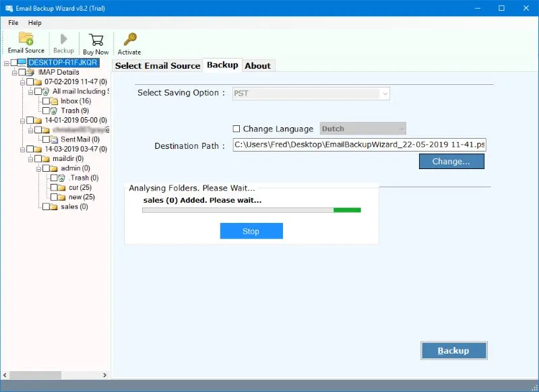This screenshot has width=539, height=392.
Task: Check the .Trash (0) checkbox
Action: coord(54,178)
